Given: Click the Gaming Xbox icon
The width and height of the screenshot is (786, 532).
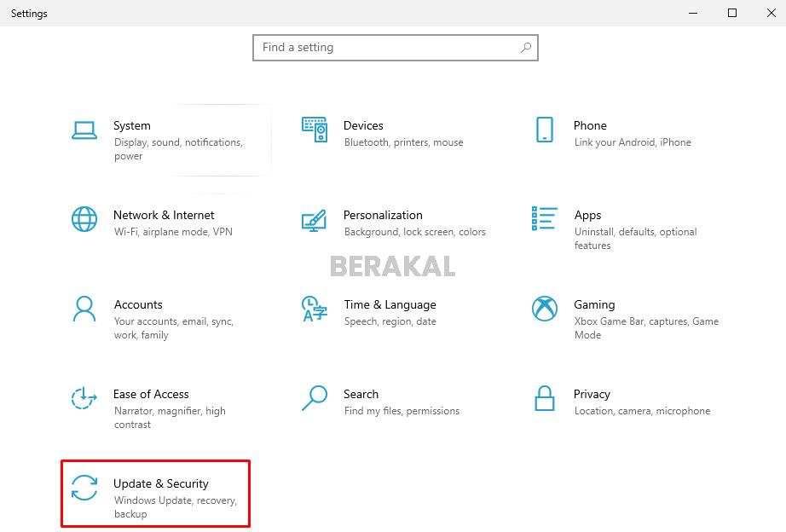Looking at the screenshot, I should pyautogui.click(x=545, y=309).
